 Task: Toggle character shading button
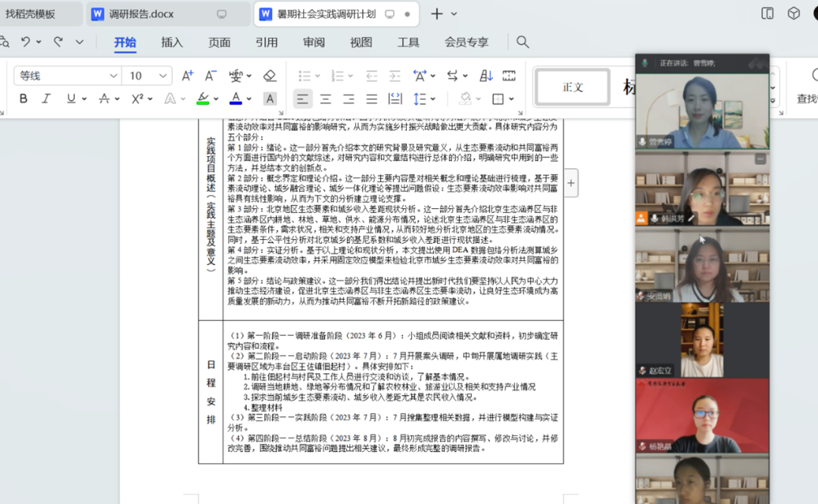tap(270, 98)
